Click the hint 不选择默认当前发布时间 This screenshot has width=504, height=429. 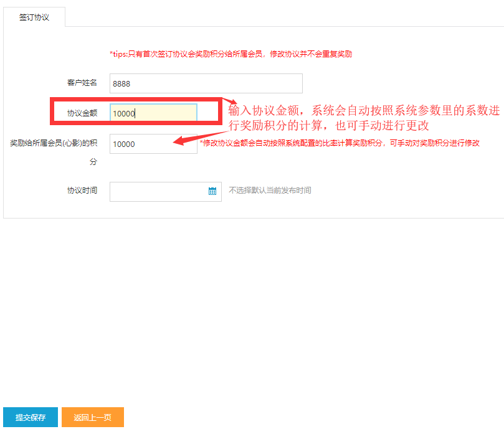click(x=270, y=191)
